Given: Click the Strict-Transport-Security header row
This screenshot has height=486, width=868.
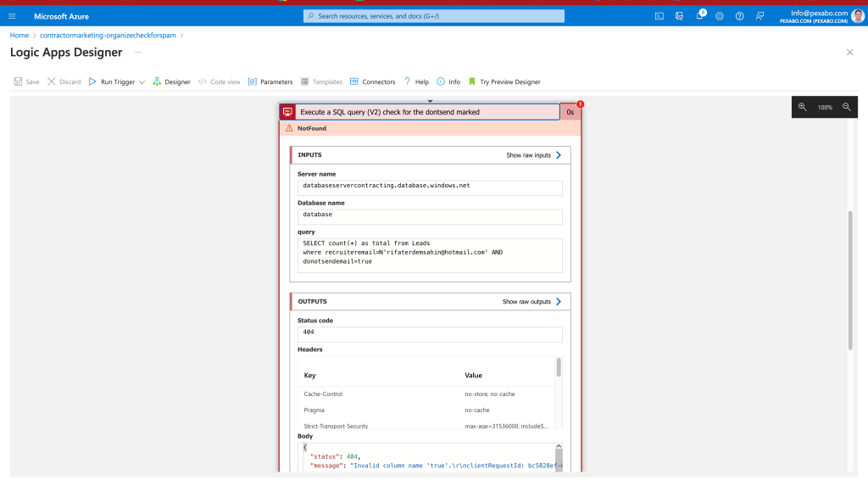Looking at the screenshot, I should point(426,426).
